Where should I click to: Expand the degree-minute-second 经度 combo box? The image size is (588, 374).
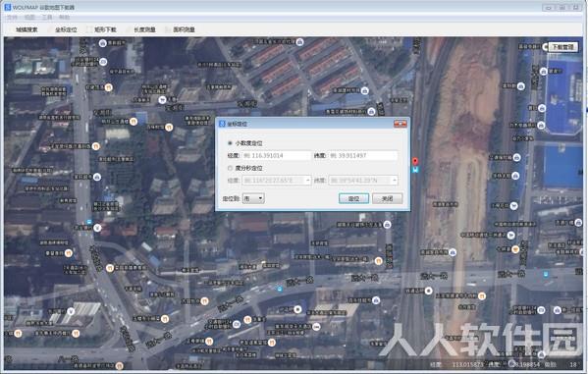coord(308,181)
